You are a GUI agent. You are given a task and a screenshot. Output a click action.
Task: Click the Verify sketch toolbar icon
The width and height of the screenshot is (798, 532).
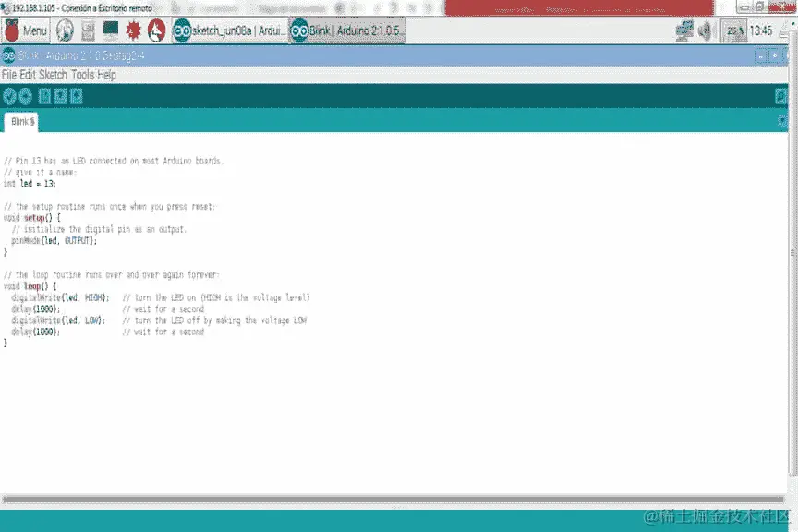9,96
